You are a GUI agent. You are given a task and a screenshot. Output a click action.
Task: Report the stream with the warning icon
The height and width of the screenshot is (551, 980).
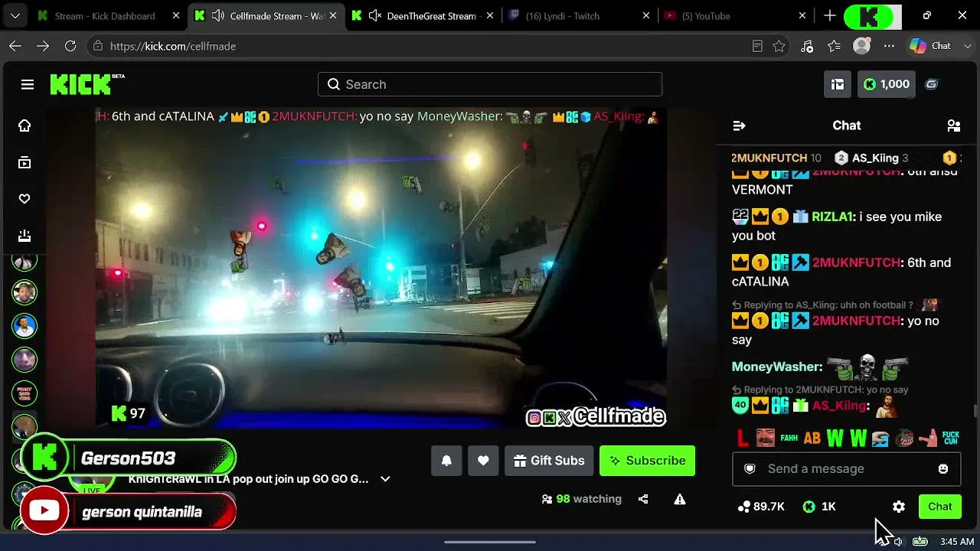(680, 499)
